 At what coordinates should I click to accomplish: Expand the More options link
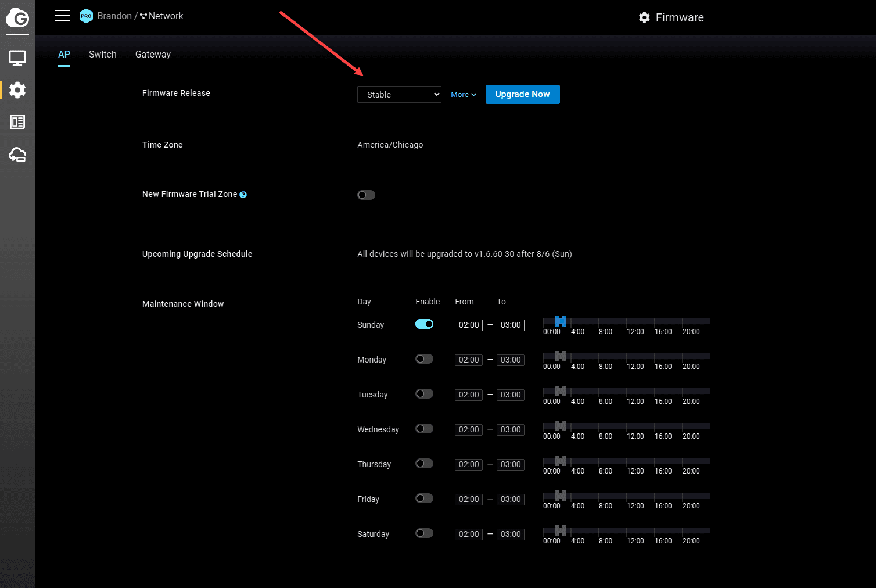(464, 95)
